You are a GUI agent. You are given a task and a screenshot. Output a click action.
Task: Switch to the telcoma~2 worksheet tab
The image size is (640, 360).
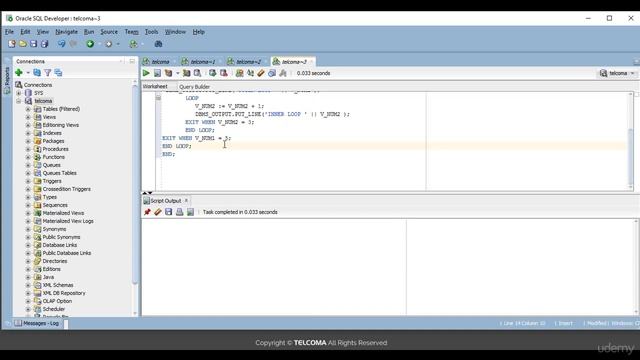pos(248,62)
